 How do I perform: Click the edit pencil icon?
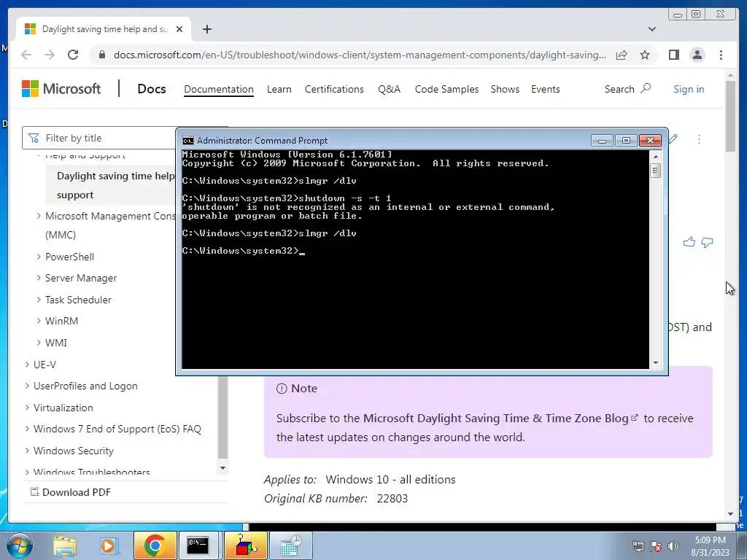click(673, 139)
